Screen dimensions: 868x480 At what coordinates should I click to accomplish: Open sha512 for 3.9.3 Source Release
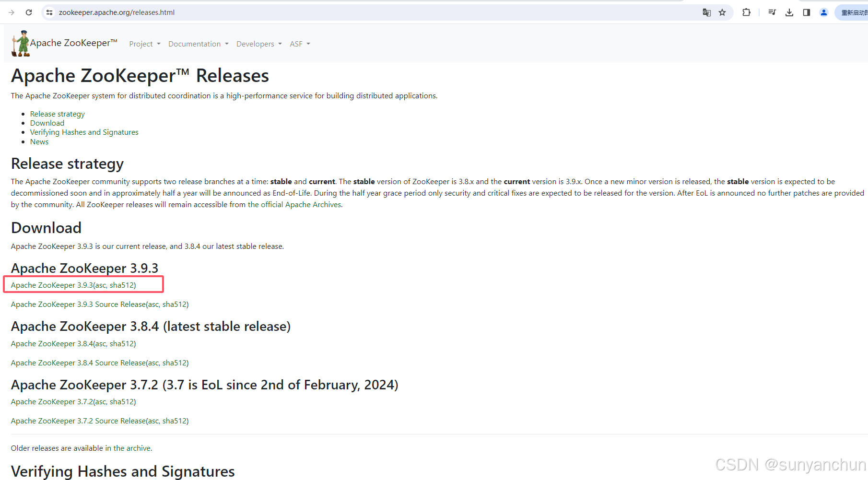point(175,304)
